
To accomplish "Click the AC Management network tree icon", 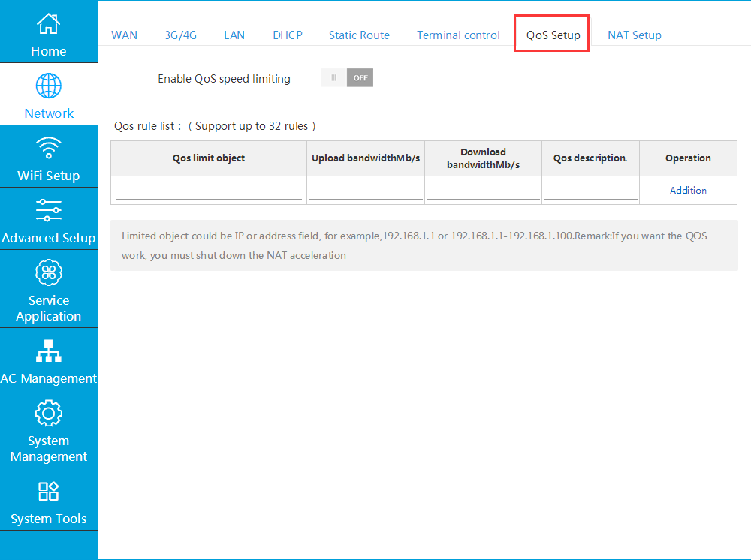I will 48,351.
